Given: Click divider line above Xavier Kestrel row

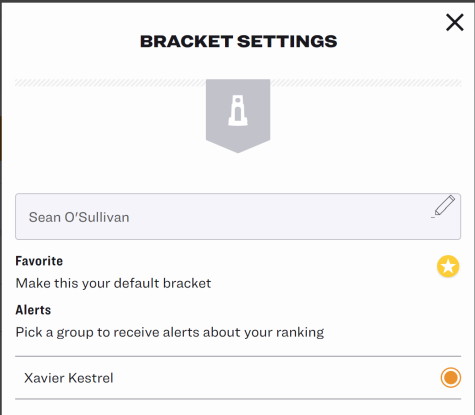Looking at the screenshot, I should click(x=238, y=356).
